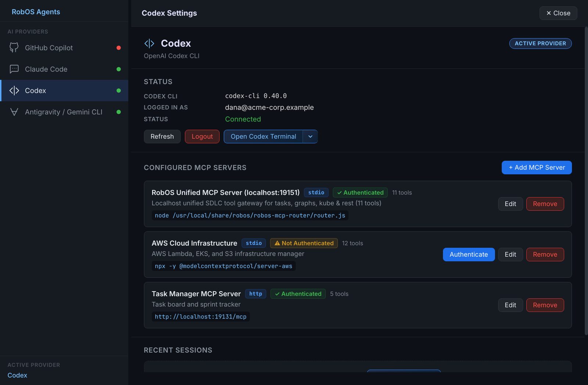Click the router.js node command text

(250, 215)
